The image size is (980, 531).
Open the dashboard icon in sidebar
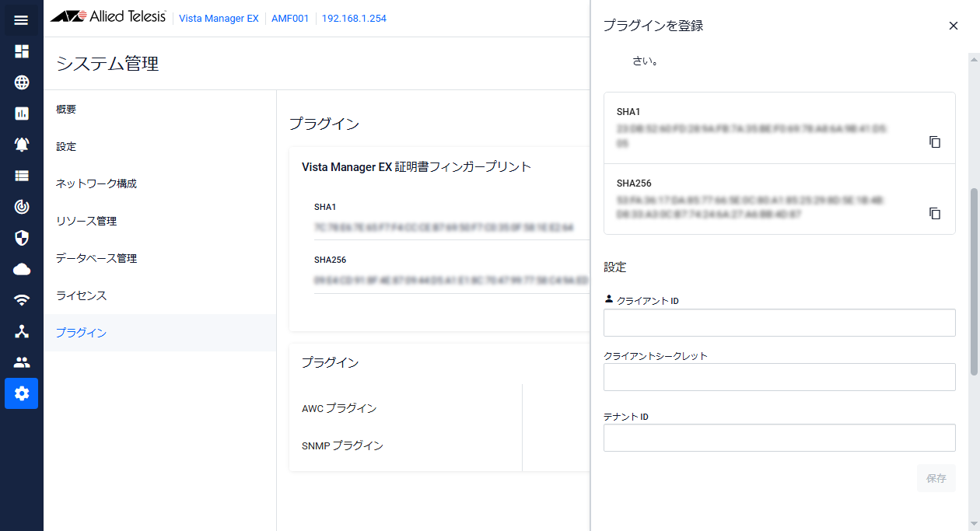(x=21, y=51)
